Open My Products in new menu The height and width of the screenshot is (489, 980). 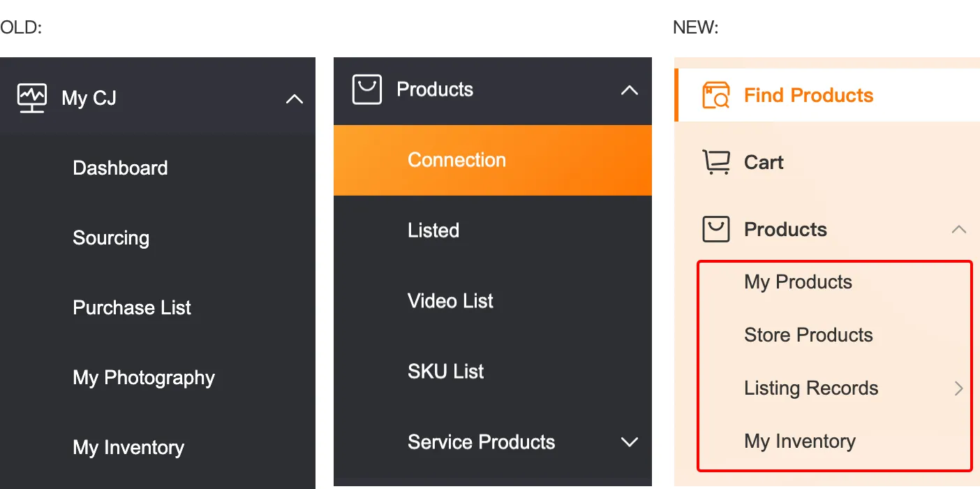coord(798,282)
